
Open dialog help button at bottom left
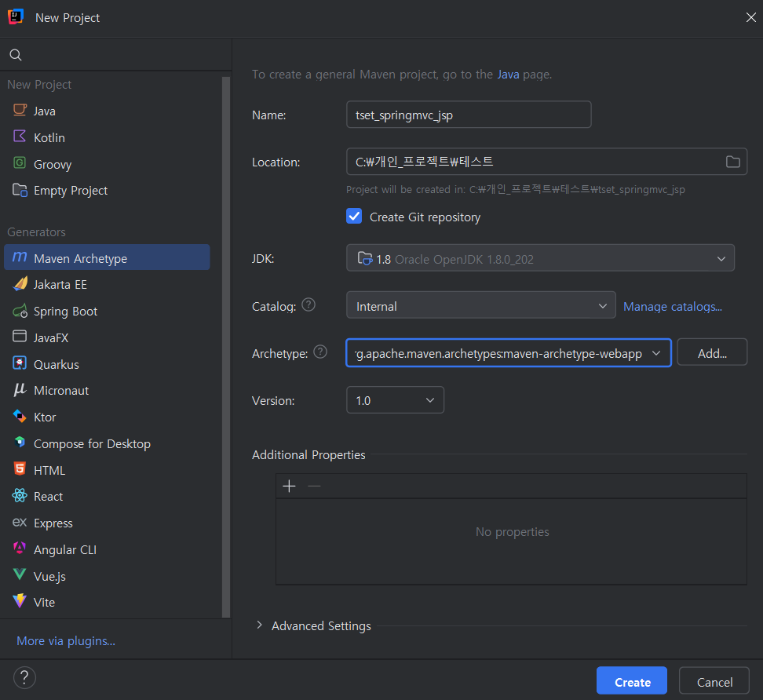pyautogui.click(x=24, y=677)
